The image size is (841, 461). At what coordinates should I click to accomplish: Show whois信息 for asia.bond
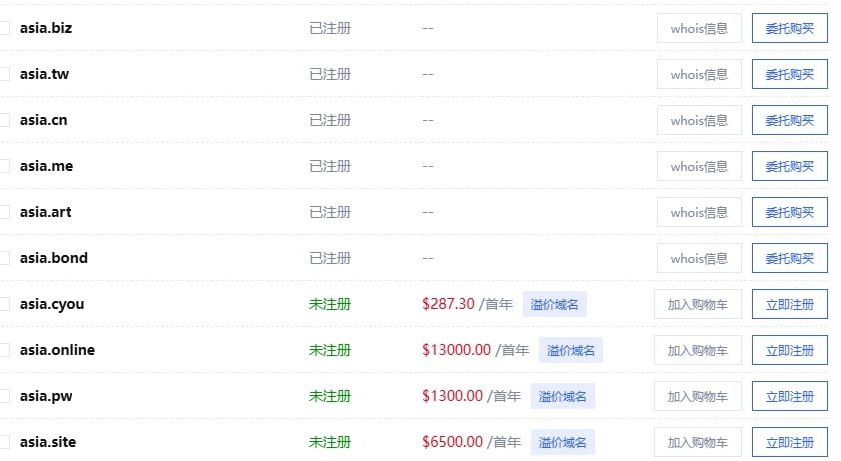tap(699, 258)
